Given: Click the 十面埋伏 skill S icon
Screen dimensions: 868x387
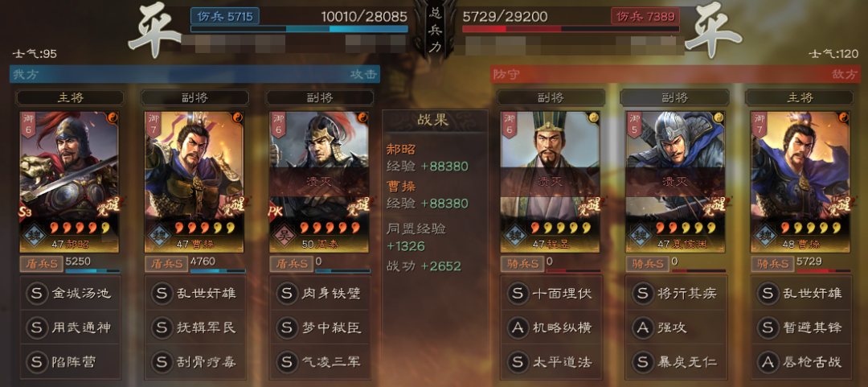Looking at the screenshot, I should (518, 293).
